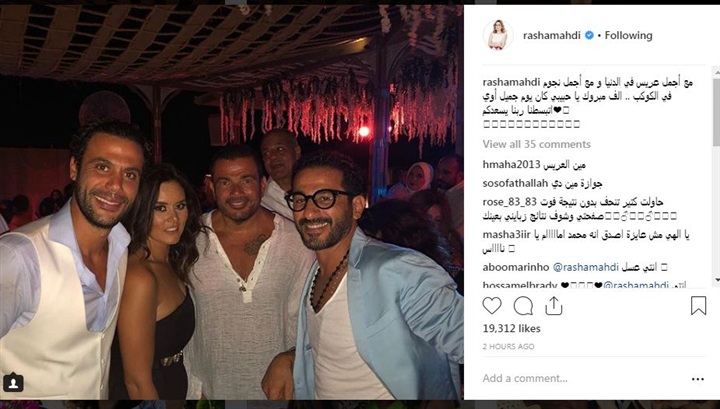Toggle the Following button

pyautogui.click(x=628, y=35)
